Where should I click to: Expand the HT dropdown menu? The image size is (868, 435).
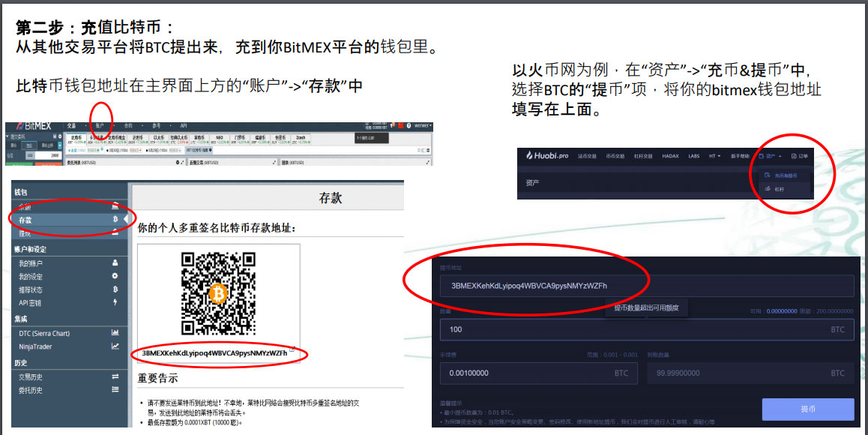714,156
